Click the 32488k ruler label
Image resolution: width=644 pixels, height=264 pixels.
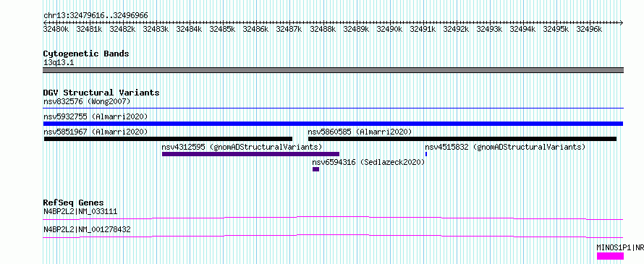click(x=323, y=29)
